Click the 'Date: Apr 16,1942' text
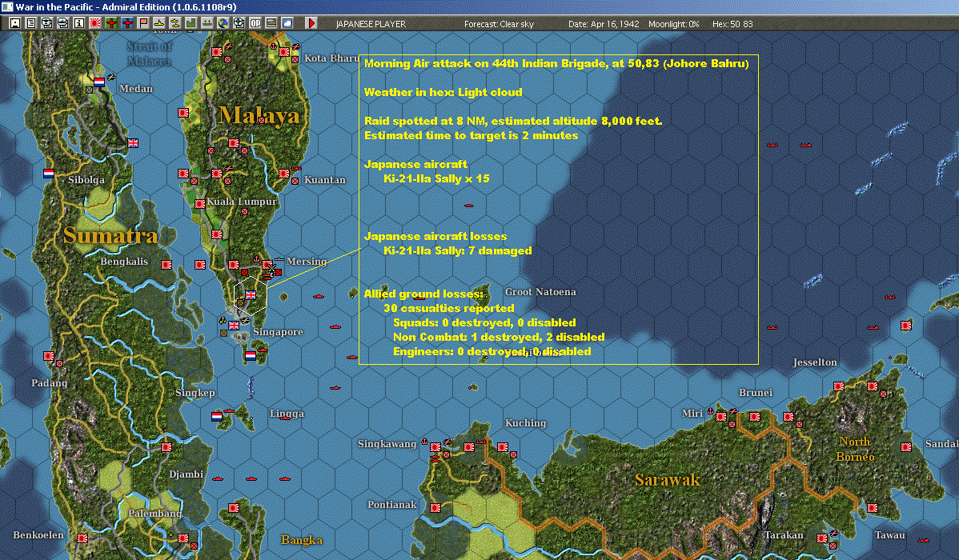The width and height of the screenshot is (959, 560). pos(604,24)
